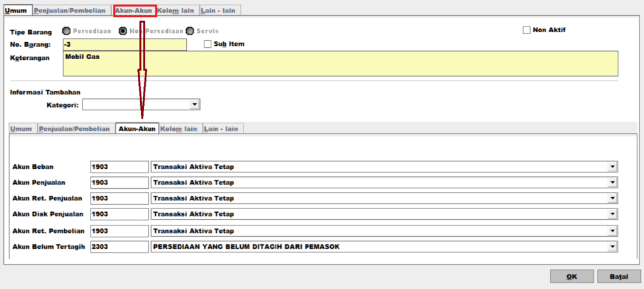Open the Akun Belum Tertagih dropdown arrow
Screen dimensions: 644x289
613,247
